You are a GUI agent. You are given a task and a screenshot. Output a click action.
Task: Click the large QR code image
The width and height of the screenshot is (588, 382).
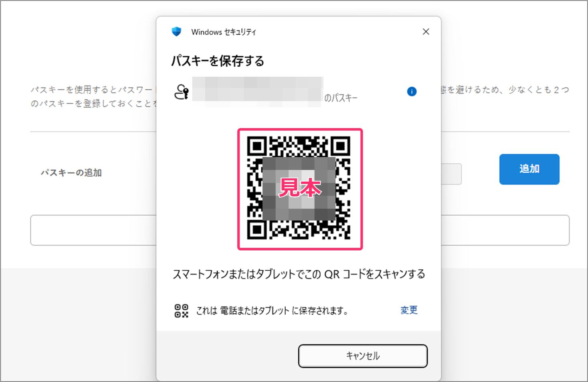[299, 188]
